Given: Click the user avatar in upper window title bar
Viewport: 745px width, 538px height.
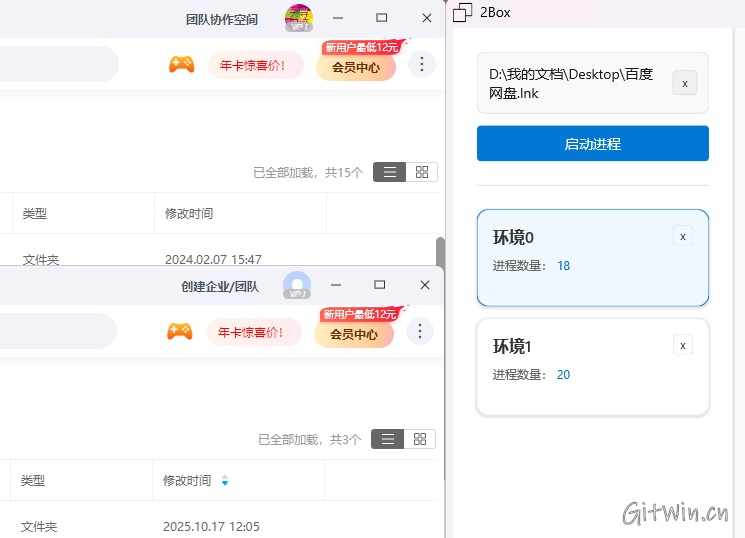Looking at the screenshot, I should [x=298, y=17].
